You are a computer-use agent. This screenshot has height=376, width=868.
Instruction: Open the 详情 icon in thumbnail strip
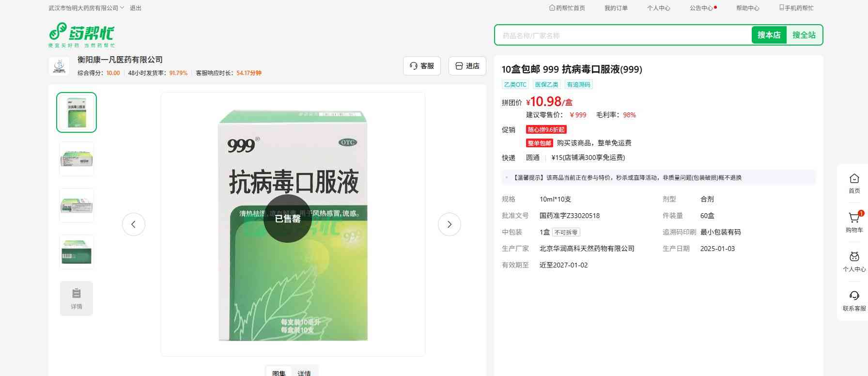77,298
